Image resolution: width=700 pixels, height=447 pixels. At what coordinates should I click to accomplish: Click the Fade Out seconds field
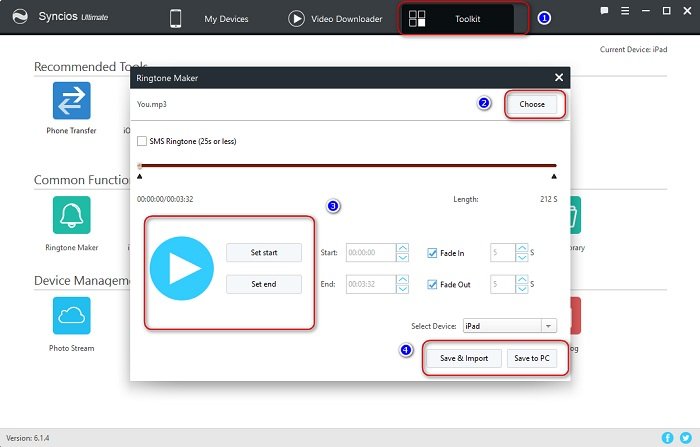(x=503, y=284)
